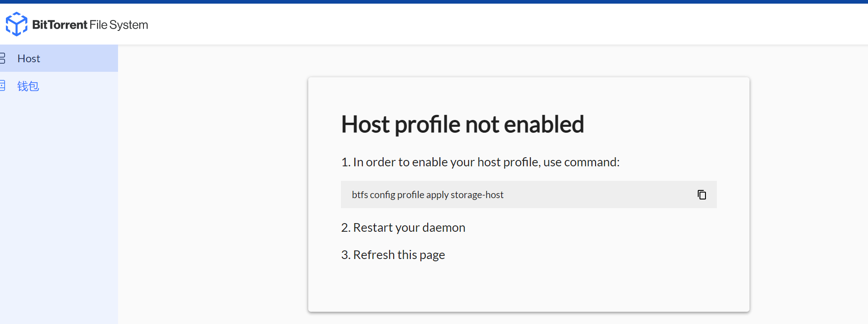Click the dark blue bar at top
The height and width of the screenshot is (324, 868).
[x=434, y=2]
